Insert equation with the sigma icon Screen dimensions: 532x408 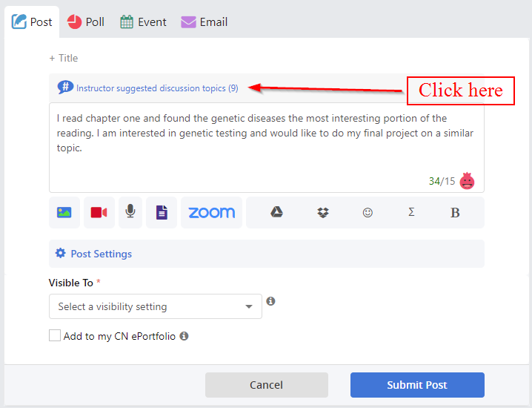click(x=411, y=212)
